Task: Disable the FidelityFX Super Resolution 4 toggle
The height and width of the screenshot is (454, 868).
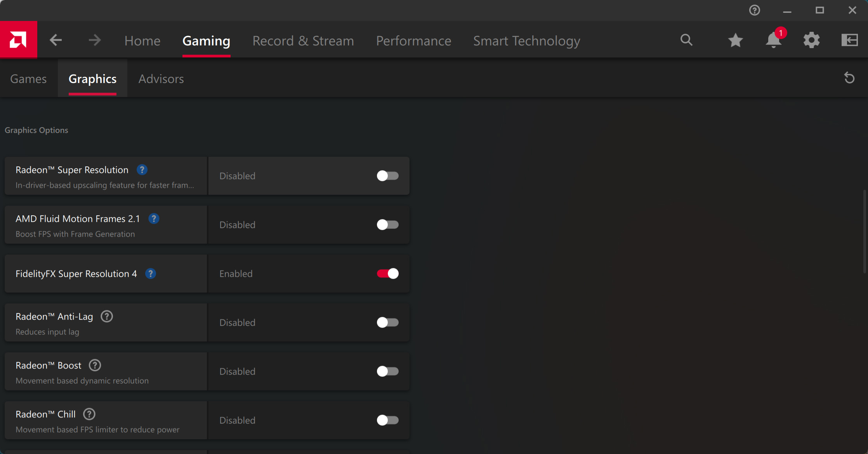Action: pyautogui.click(x=387, y=274)
